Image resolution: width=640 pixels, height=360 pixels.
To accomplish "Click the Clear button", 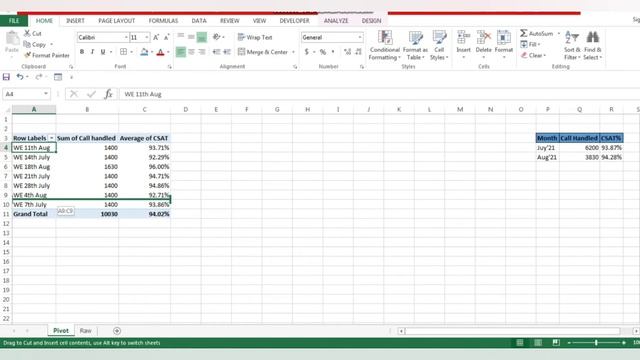I will [533, 55].
